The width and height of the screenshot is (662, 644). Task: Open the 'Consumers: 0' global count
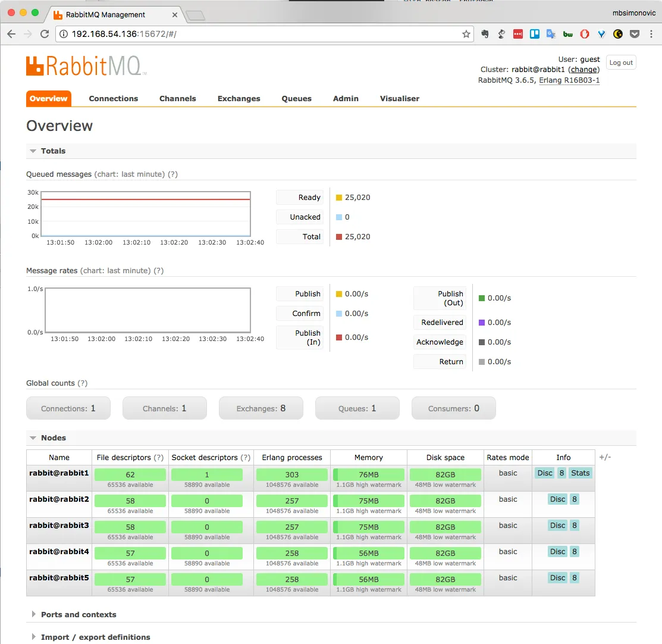click(x=454, y=408)
